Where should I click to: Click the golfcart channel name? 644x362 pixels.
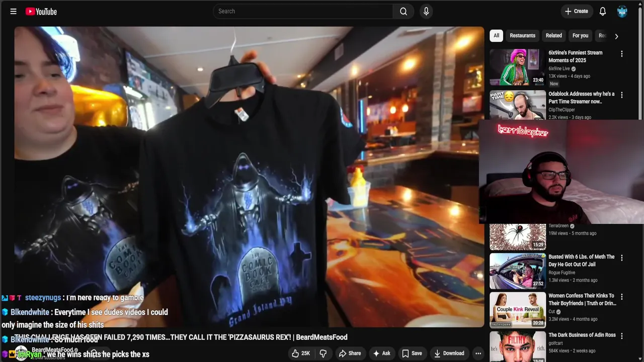click(x=556, y=343)
